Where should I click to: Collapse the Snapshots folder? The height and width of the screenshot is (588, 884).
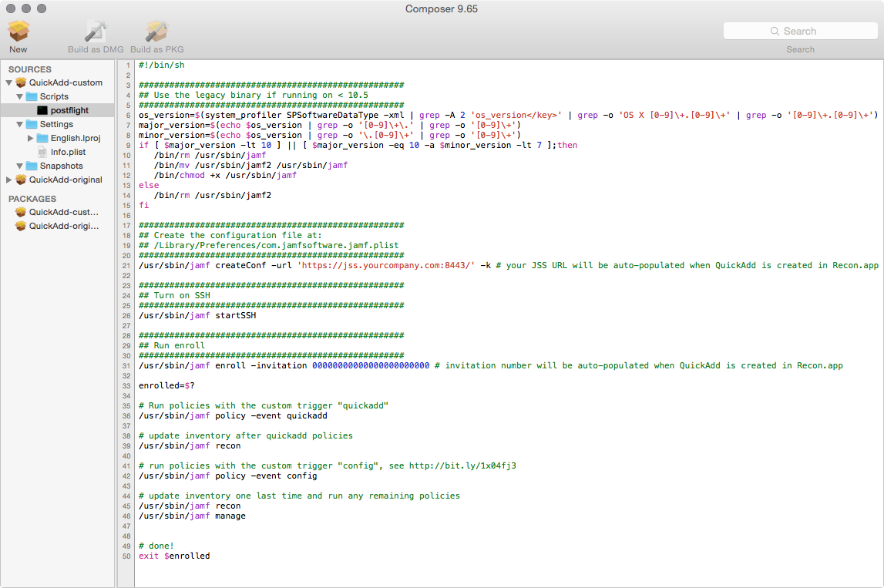pos(20,166)
